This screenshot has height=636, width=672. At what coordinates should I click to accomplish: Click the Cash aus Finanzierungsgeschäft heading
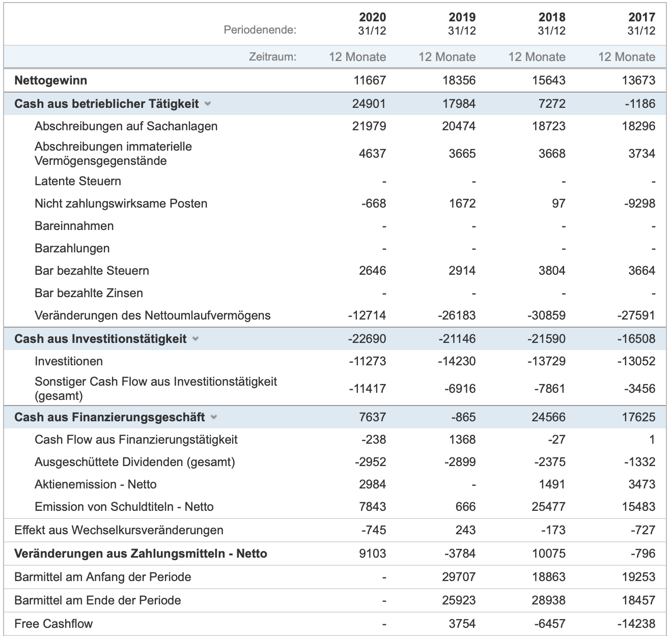click(x=109, y=417)
